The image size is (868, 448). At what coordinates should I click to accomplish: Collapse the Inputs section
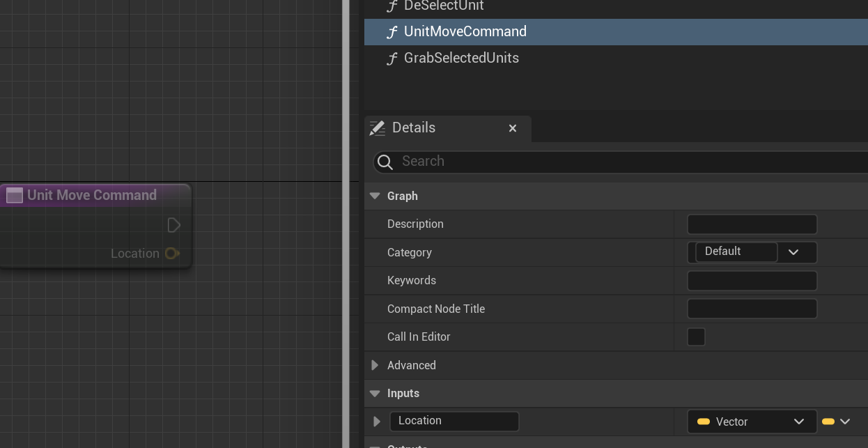click(375, 394)
